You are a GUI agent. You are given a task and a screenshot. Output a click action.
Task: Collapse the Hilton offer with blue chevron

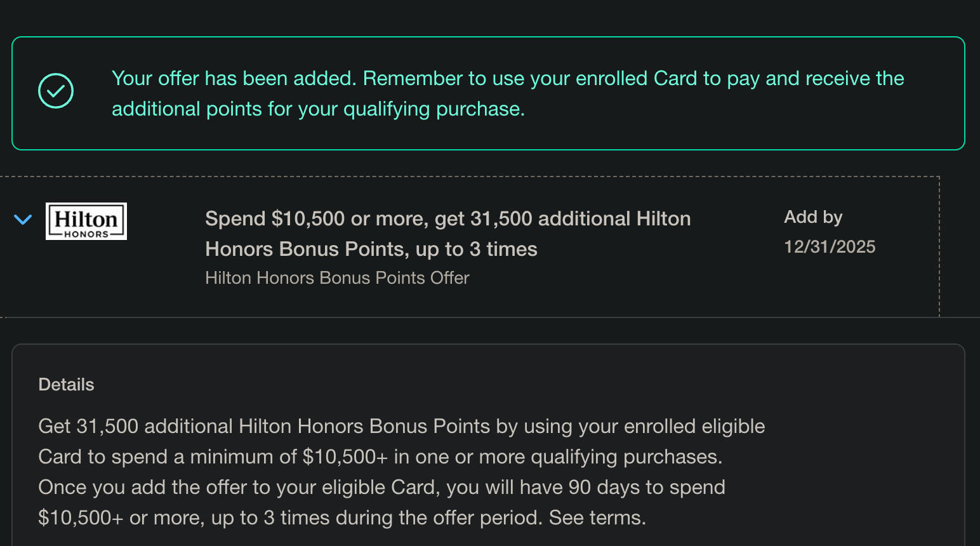pyautogui.click(x=23, y=220)
